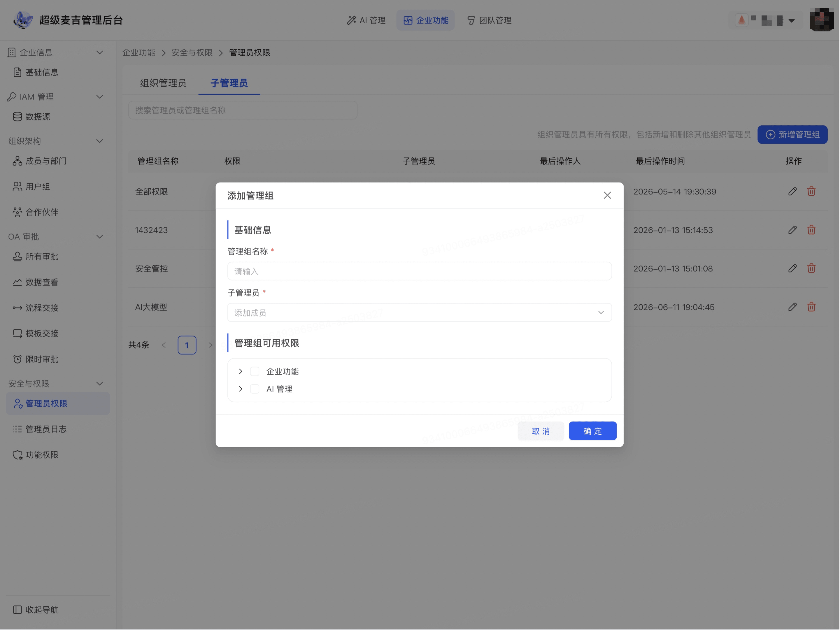Collapse the 安全与权限 sidebar section

click(x=99, y=384)
